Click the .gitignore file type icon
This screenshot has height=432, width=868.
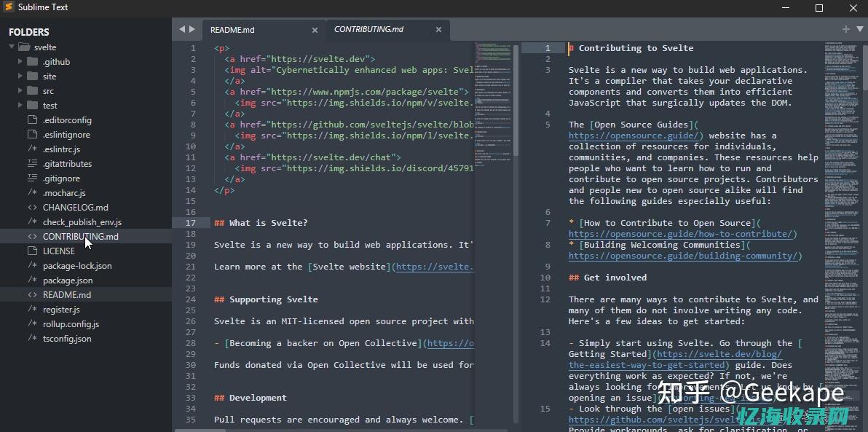click(x=32, y=178)
